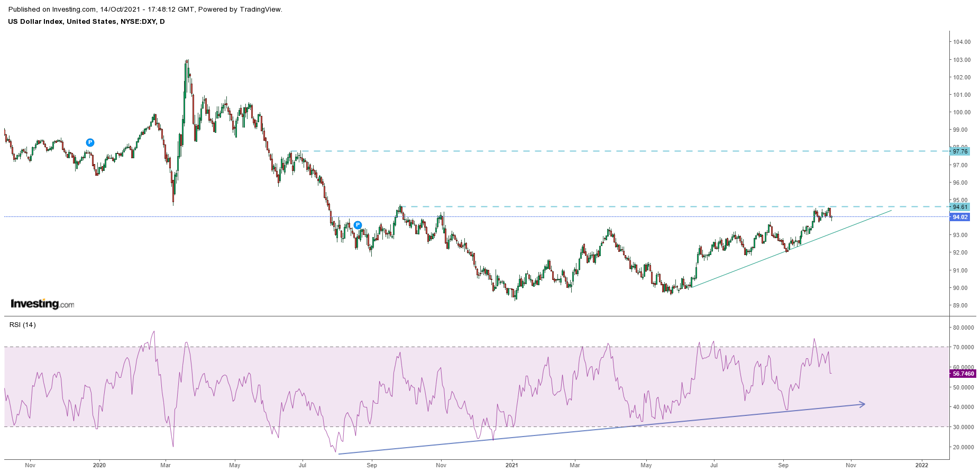980x472 pixels.
Task: Click the 30.0000 RSI axis label
Action: [x=964, y=427]
